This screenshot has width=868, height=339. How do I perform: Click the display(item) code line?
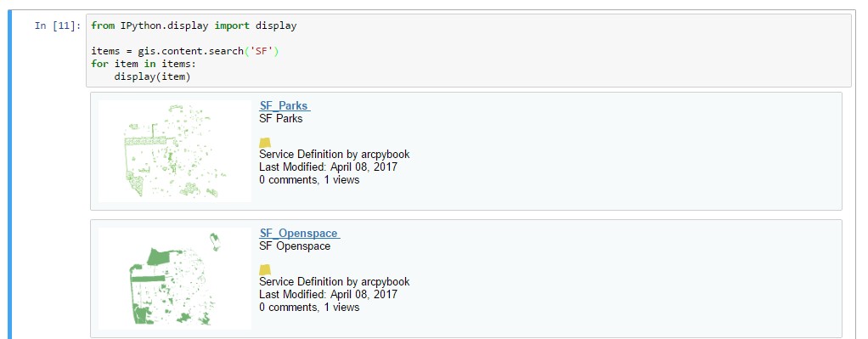tap(152, 76)
